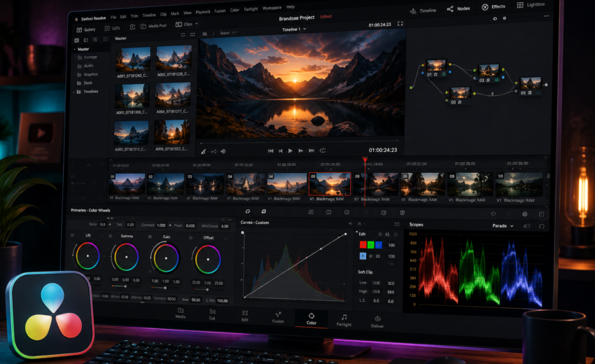
Task: Open the Workspace menu
Action: coord(272,8)
